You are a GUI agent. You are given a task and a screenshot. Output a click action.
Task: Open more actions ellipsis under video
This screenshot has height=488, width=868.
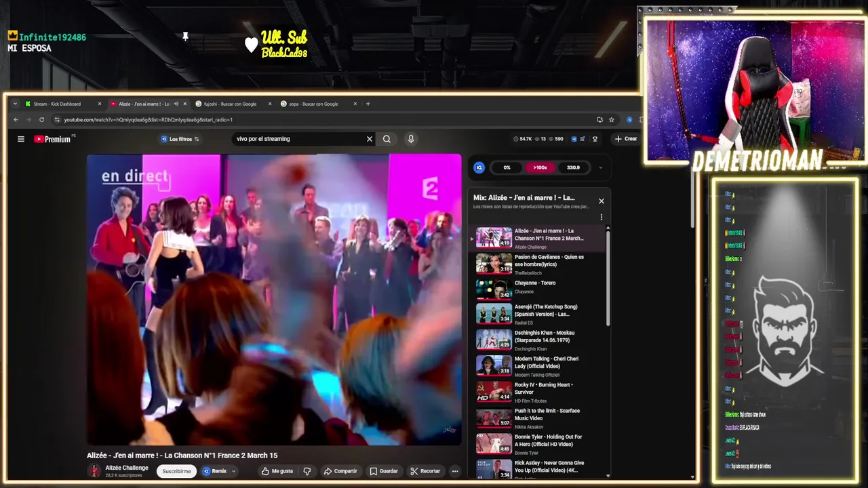point(455,471)
